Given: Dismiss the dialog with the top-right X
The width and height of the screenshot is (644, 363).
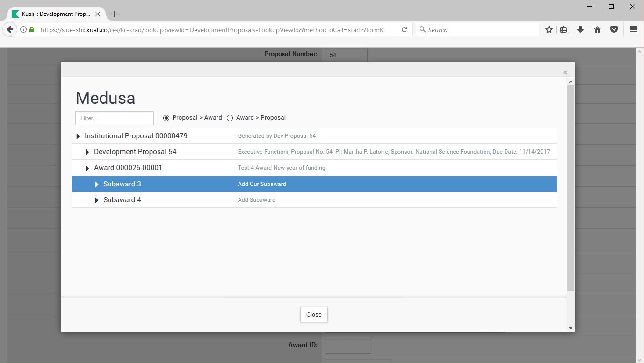Looking at the screenshot, I should (x=565, y=72).
